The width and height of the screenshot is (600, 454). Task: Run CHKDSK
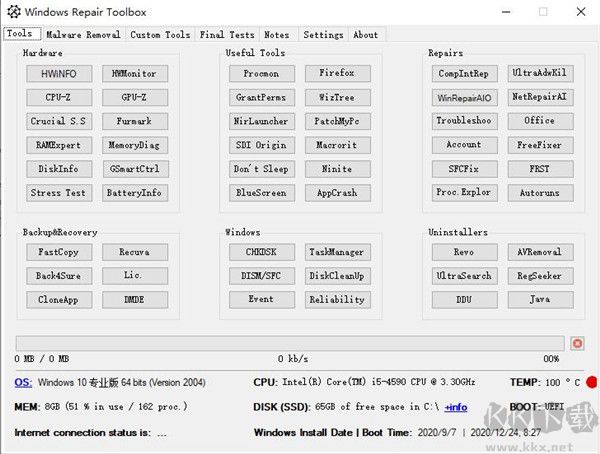coord(262,252)
